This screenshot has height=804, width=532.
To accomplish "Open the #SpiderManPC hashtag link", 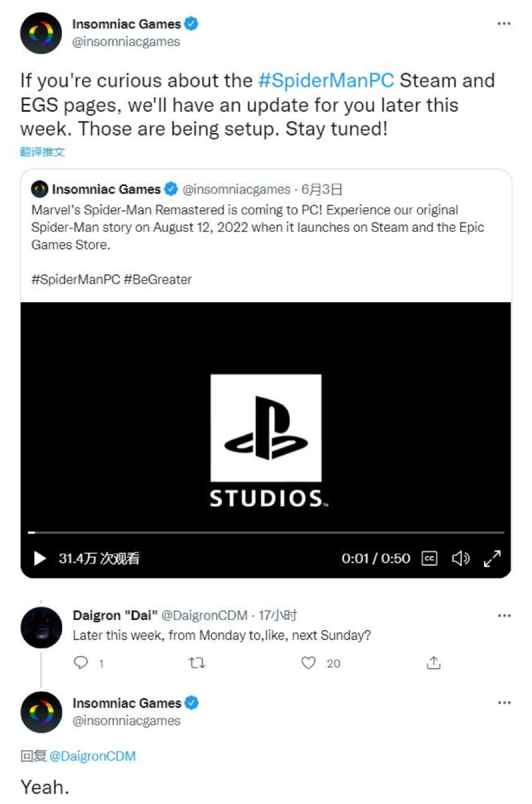I will pyautogui.click(x=326, y=80).
